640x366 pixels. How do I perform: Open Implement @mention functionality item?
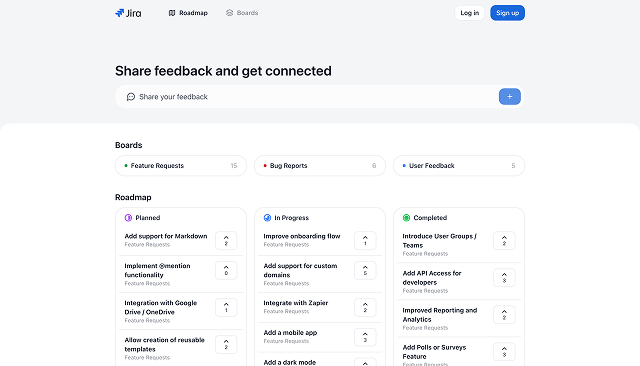157,271
